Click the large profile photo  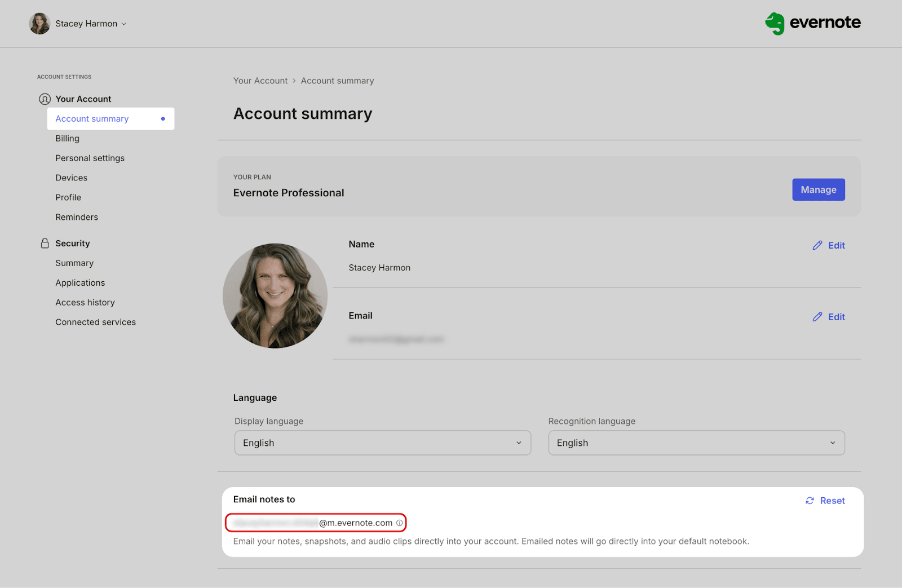coord(275,296)
